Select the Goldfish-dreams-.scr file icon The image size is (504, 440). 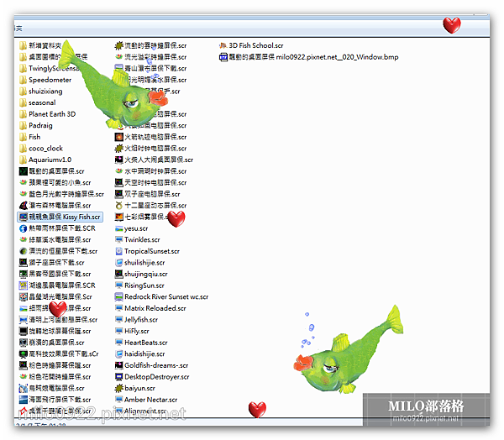click(119, 365)
